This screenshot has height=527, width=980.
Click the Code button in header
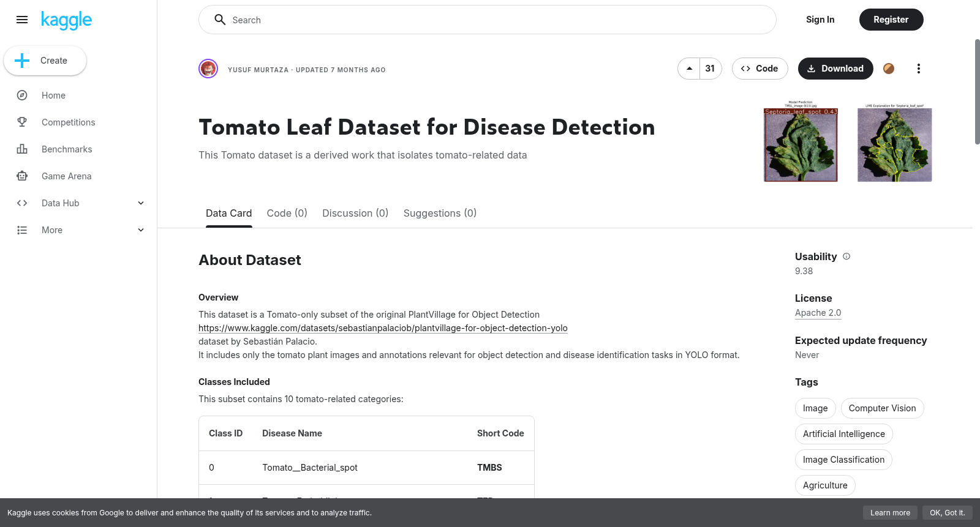tap(759, 69)
